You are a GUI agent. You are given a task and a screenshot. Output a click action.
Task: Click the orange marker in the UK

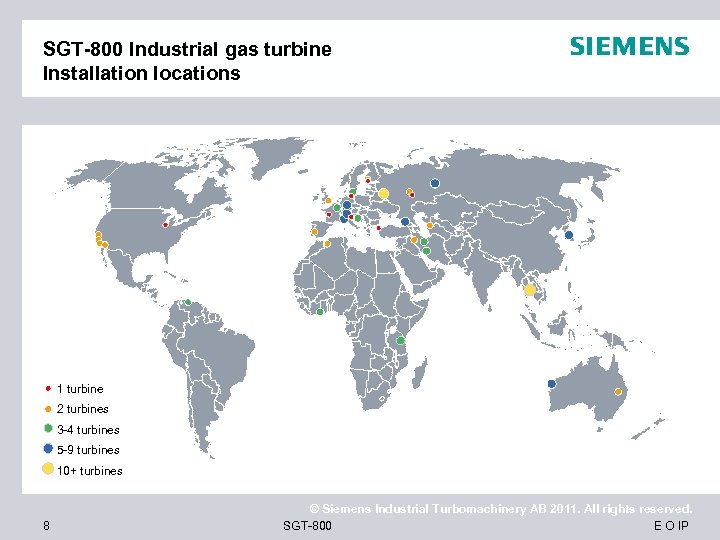point(328,201)
